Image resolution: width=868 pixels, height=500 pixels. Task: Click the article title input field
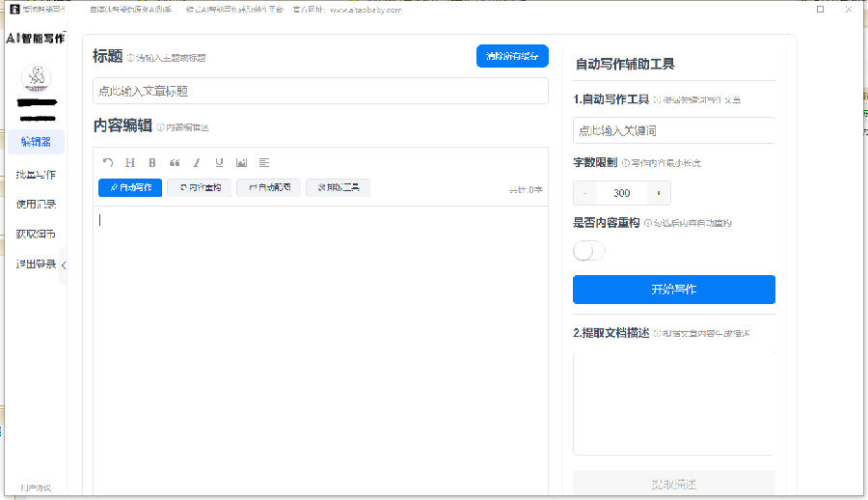point(320,91)
